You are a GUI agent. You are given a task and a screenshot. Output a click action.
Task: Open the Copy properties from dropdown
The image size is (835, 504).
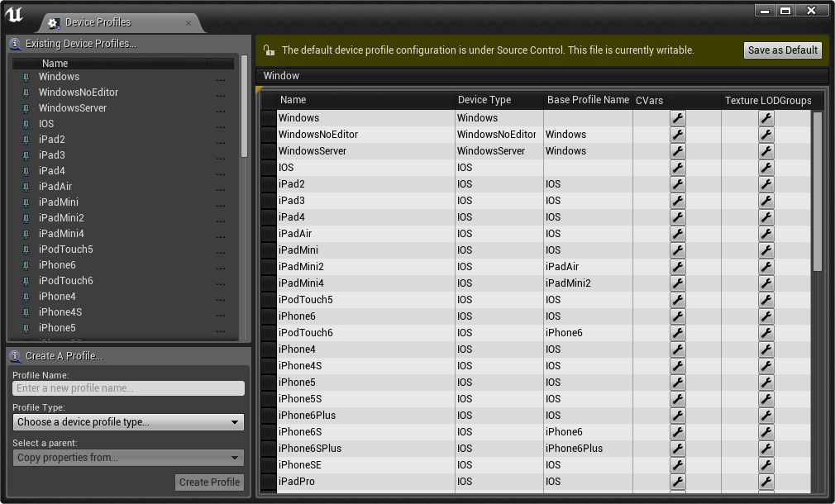(x=128, y=458)
